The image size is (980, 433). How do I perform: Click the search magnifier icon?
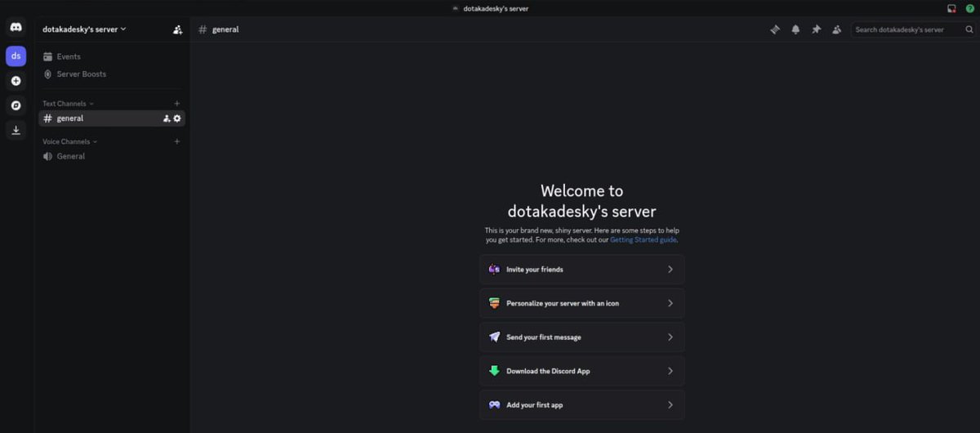[x=969, y=29]
